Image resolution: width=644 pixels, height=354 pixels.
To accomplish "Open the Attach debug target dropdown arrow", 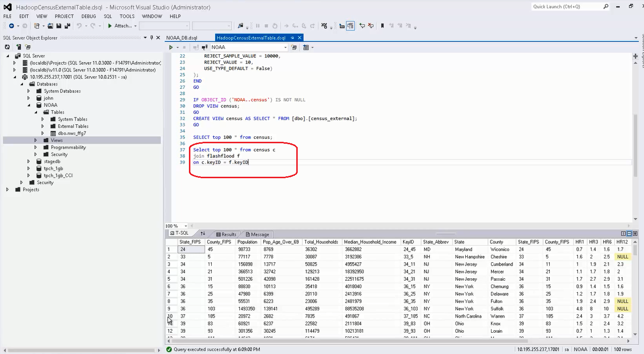I will click(135, 26).
